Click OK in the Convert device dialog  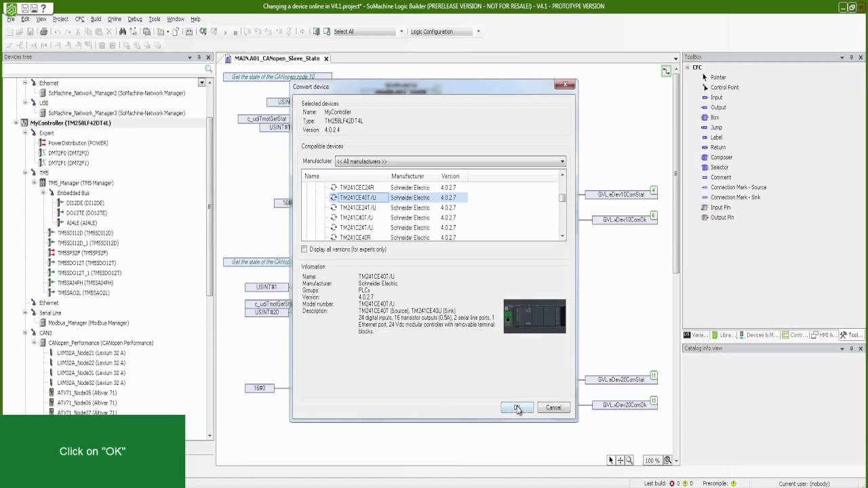pos(517,407)
